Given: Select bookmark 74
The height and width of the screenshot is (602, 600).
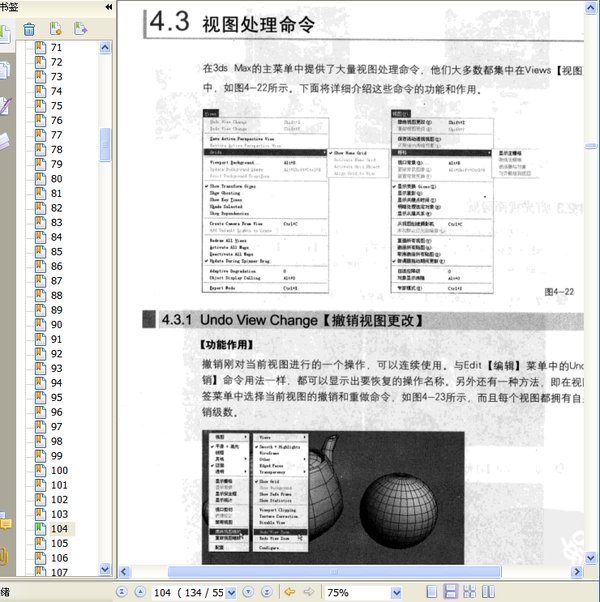Looking at the screenshot, I should (56, 91).
